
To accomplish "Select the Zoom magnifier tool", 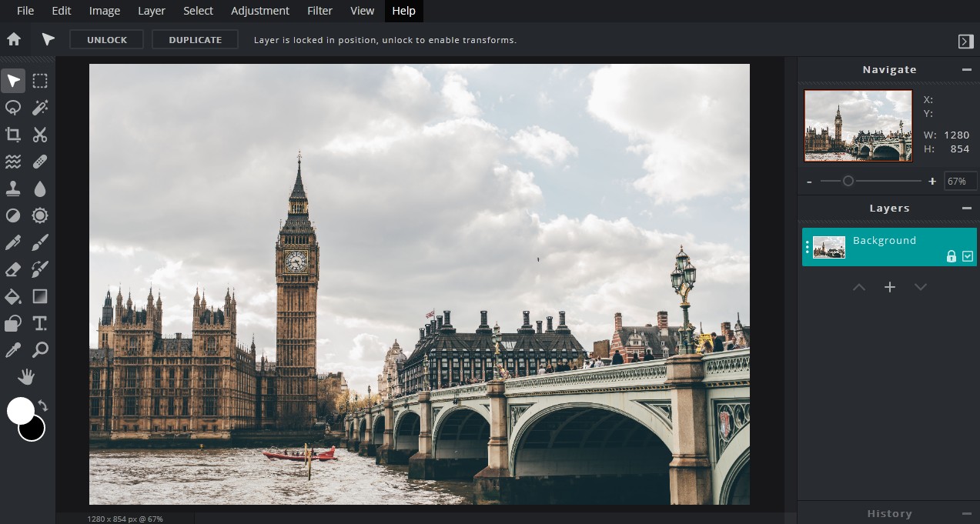I will point(40,350).
